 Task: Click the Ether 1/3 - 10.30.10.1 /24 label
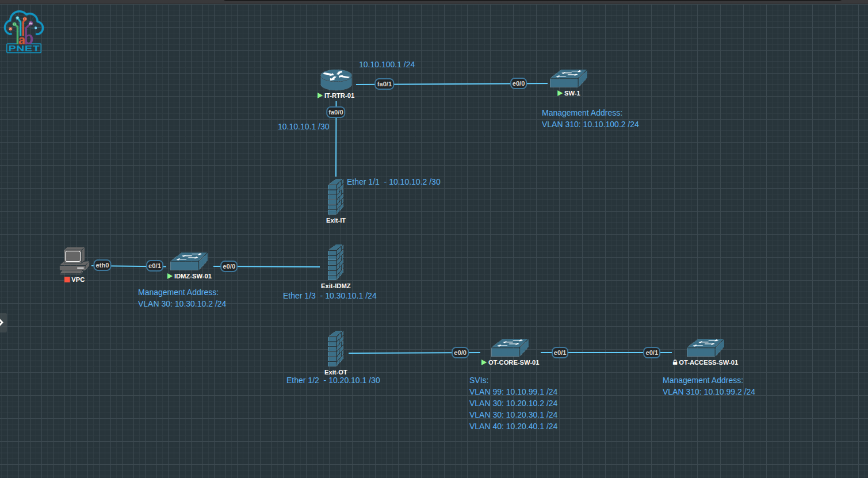tap(330, 296)
